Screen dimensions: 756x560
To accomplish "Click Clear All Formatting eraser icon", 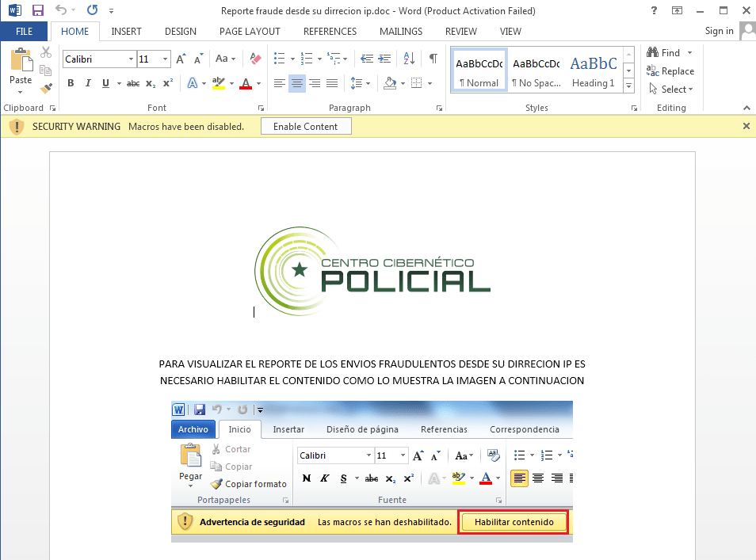I will pos(255,59).
